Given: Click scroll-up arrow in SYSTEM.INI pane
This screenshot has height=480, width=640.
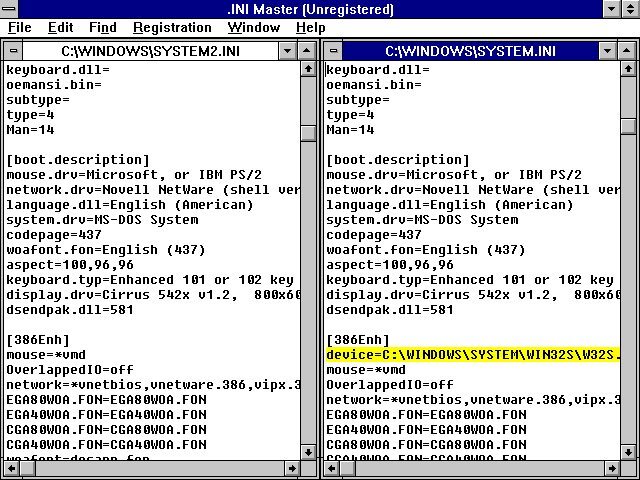Looking at the screenshot, I should click(628, 69).
